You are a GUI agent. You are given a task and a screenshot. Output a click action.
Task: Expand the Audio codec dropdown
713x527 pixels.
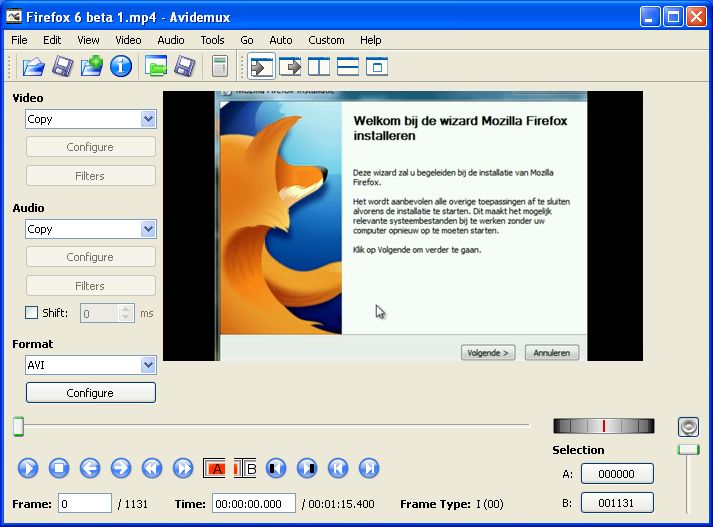(148, 229)
